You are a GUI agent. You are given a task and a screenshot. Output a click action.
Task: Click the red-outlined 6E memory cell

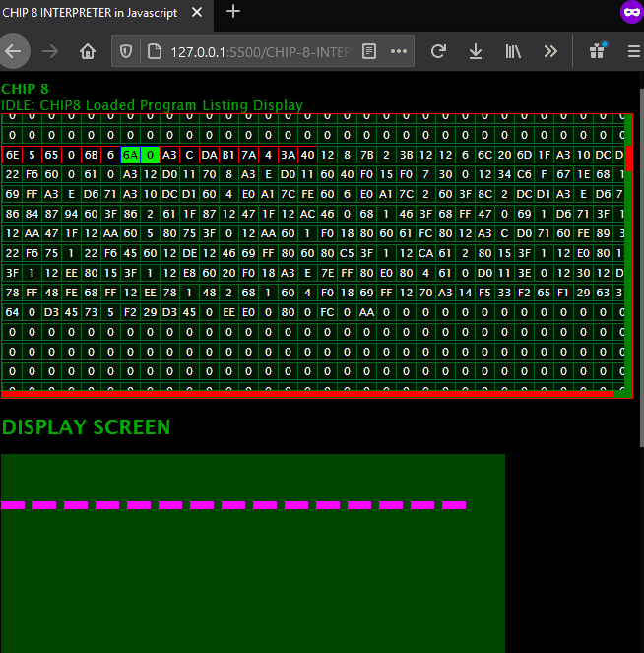point(12,155)
